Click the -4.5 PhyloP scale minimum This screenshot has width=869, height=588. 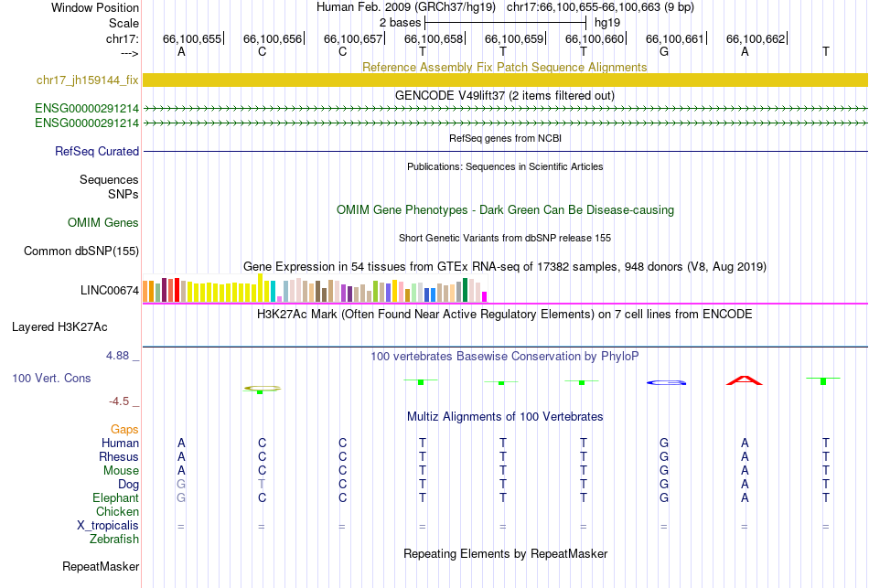[x=119, y=401]
